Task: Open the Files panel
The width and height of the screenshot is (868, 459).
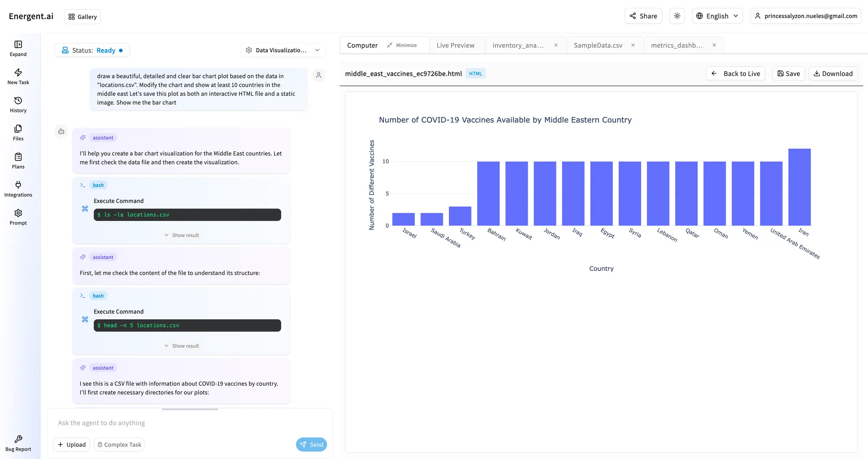Action: [18, 132]
